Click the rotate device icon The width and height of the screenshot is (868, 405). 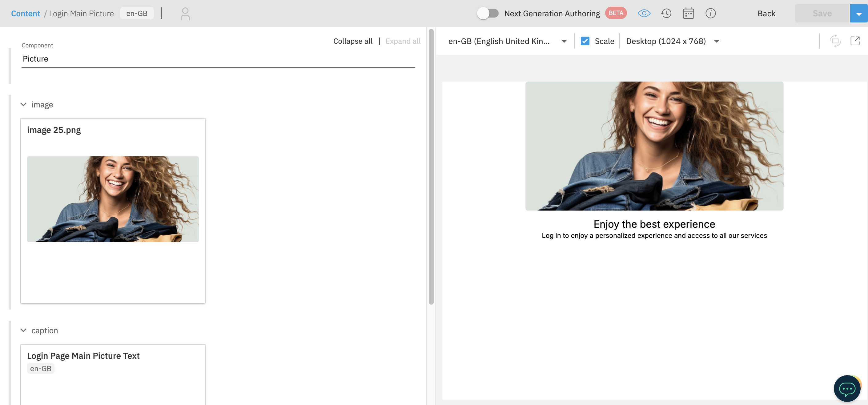click(835, 41)
